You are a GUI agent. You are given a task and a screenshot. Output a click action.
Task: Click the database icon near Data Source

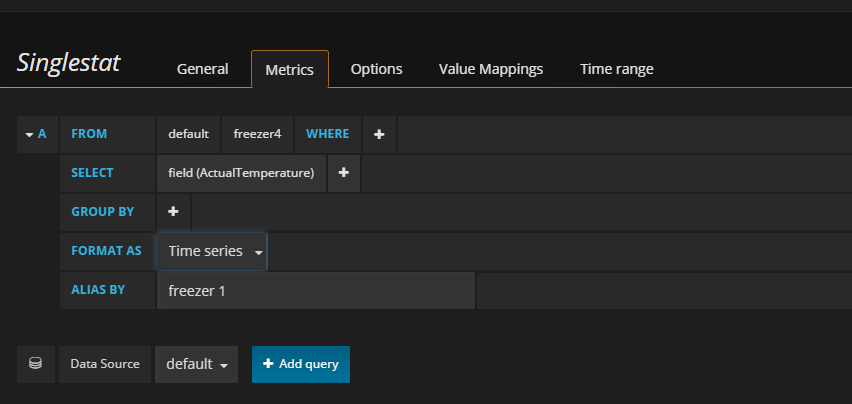pyautogui.click(x=36, y=364)
